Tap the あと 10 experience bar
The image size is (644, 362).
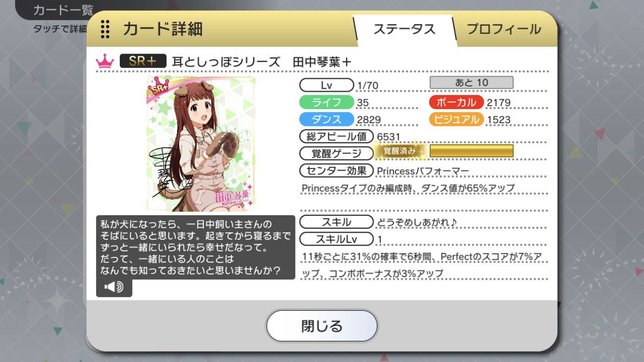[x=472, y=83]
